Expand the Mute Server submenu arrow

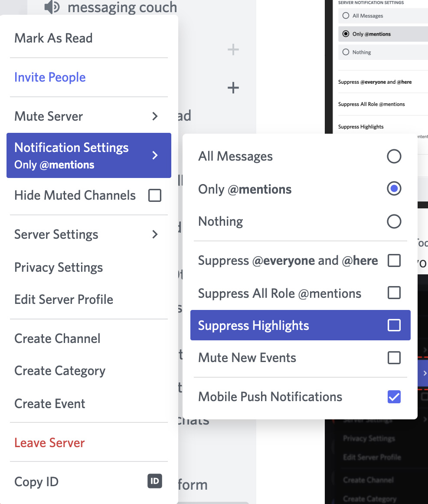(155, 116)
